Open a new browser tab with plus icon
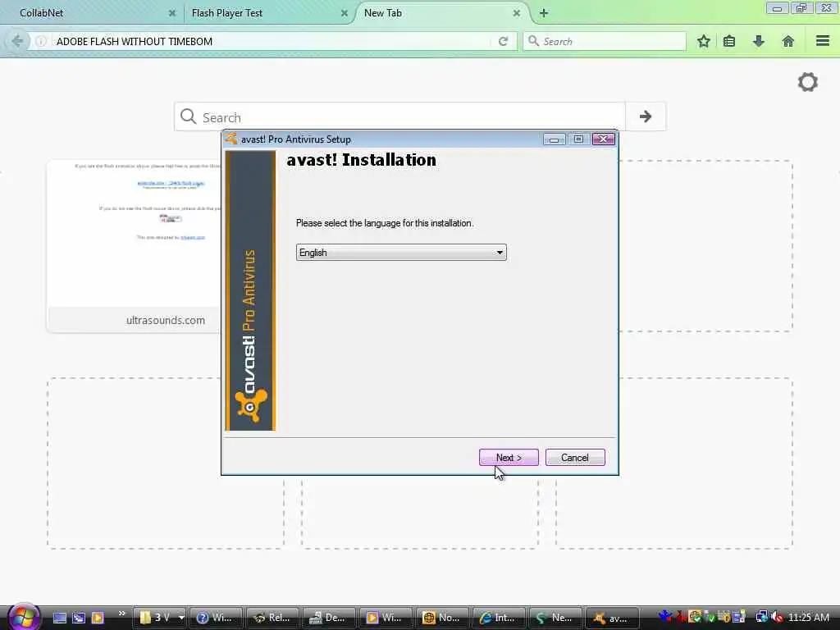This screenshot has width=840, height=630. (x=544, y=13)
